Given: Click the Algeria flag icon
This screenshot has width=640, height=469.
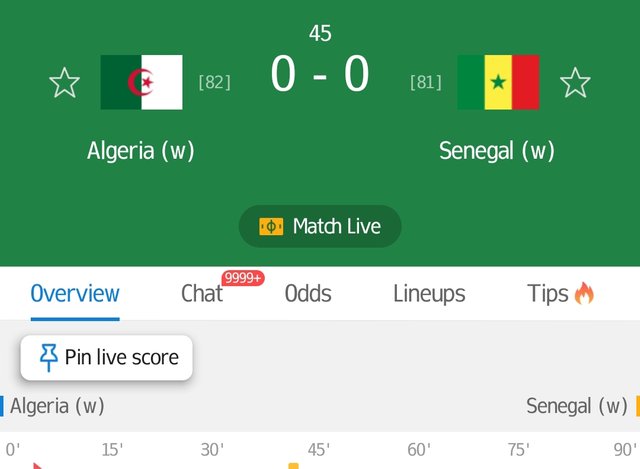Looking at the screenshot, I should point(142,82).
